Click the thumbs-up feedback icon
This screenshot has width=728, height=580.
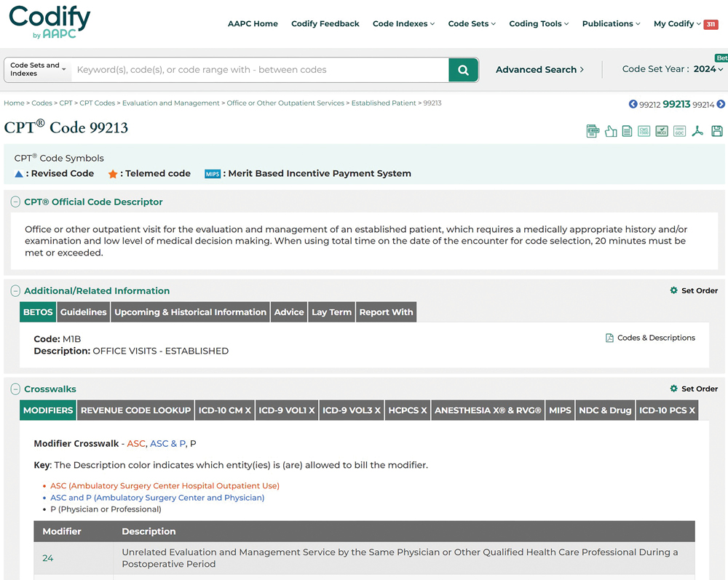click(611, 131)
